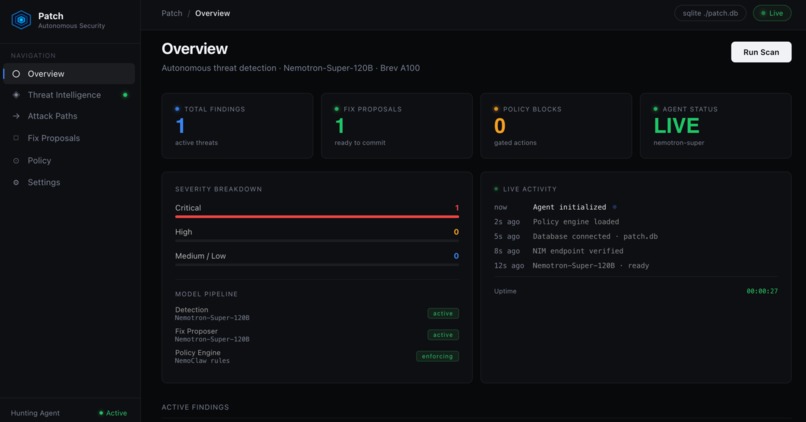The height and width of the screenshot is (422, 806).
Task: Click active badge for Fix Proposer
Action: (443, 335)
